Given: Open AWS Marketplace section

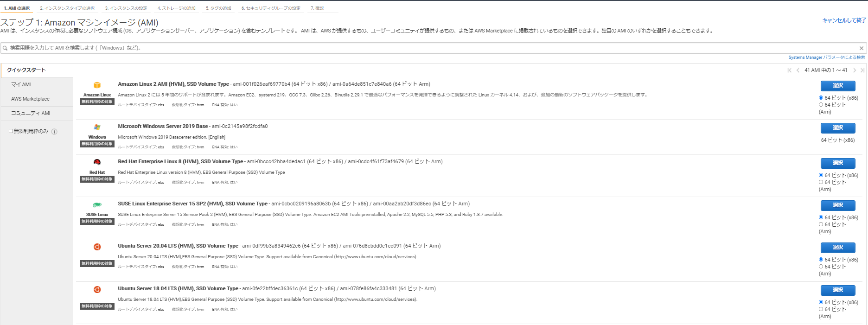Looking at the screenshot, I should pyautogui.click(x=37, y=99).
